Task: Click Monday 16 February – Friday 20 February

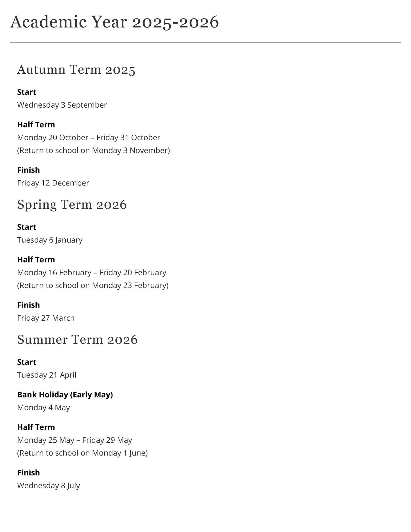Action: 92,273
